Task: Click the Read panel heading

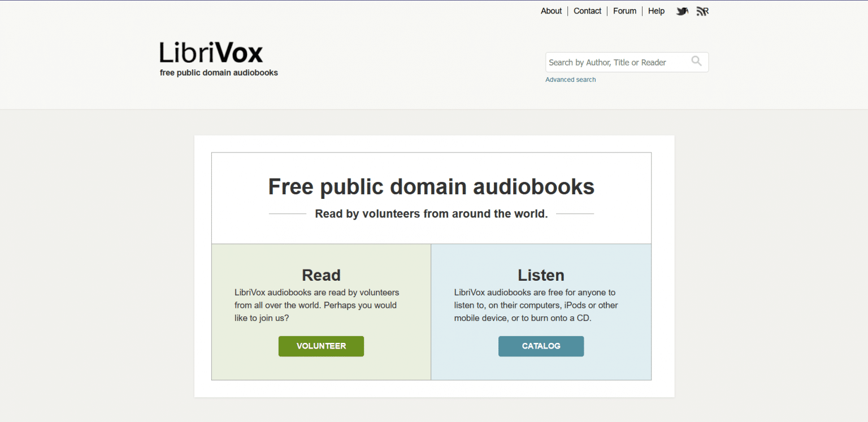Action: coord(321,275)
